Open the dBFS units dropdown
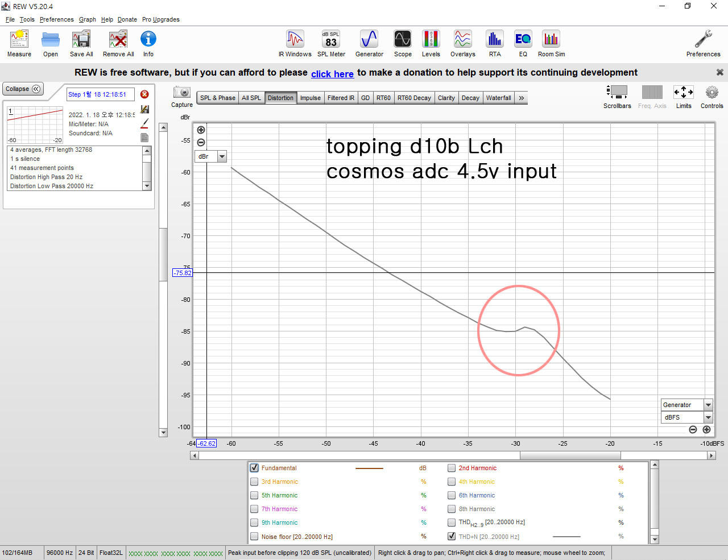Image resolution: width=728 pixels, height=560 pixels. click(x=708, y=417)
